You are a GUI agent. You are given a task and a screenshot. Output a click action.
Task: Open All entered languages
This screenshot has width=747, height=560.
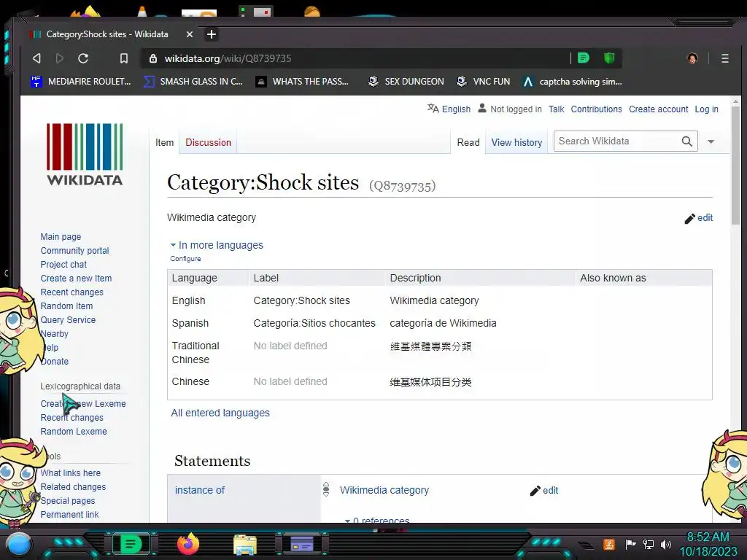pyautogui.click(x=220, y=413)
